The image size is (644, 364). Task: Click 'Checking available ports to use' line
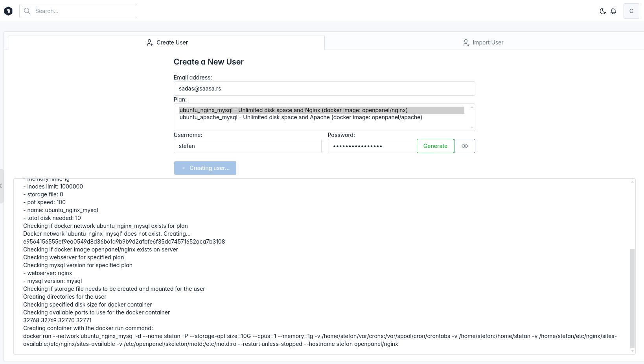(x=97, y=312)
